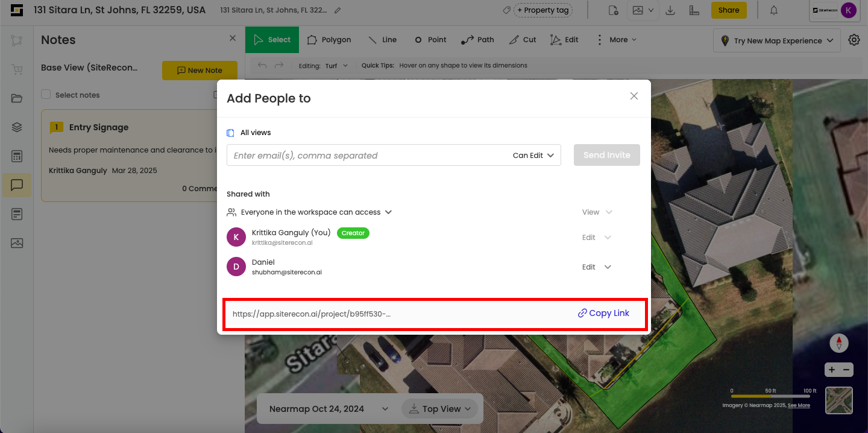
Task: Click the green Creator badge
Action: [353, 233]
